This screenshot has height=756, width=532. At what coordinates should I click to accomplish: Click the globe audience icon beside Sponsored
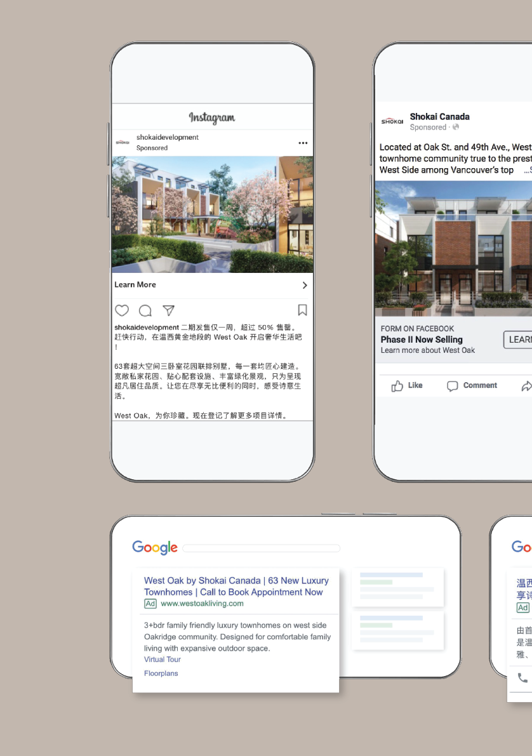tap(456, 128)
